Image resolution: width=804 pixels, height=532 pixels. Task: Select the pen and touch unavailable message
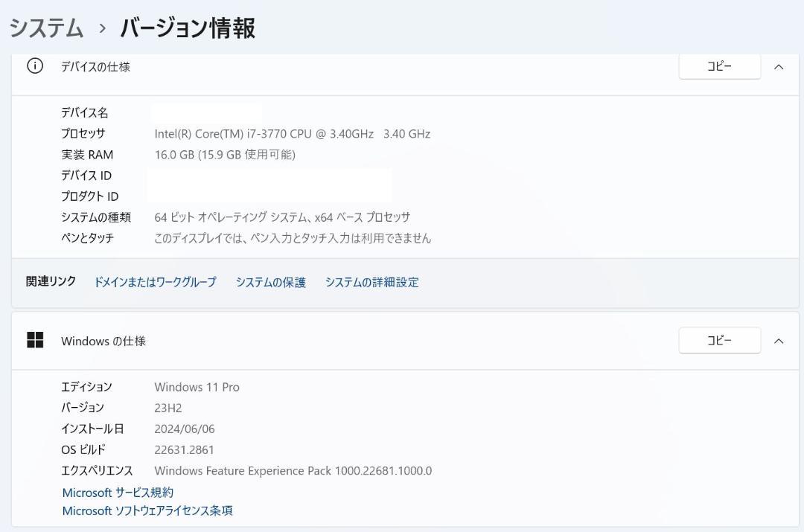pyautogui.click(x=293, y=238)
